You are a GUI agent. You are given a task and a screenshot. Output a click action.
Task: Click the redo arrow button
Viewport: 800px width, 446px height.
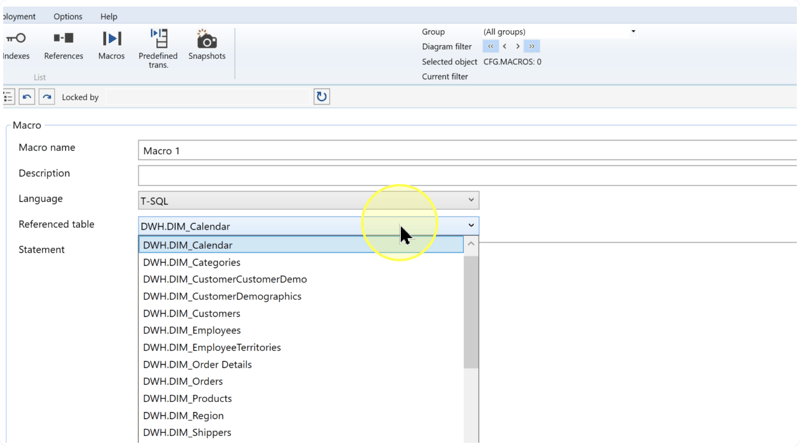pyautogui.click(x=46, y=96)
